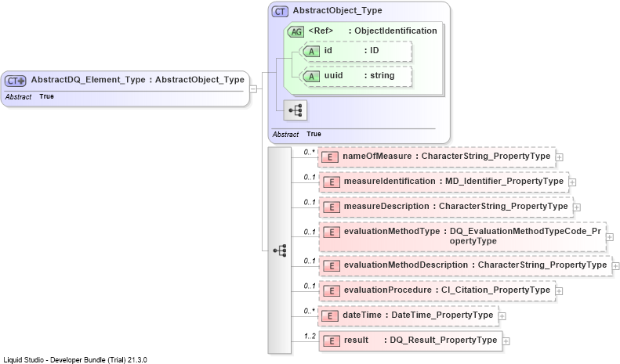Screen dimensions: 620x364
Task: Click the 0..* cardinality of nameOfMeasure
Action: point(310,152)
